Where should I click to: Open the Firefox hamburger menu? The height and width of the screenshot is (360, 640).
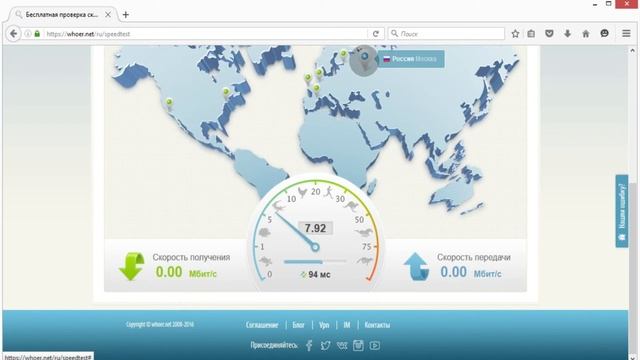coord(626,33)
